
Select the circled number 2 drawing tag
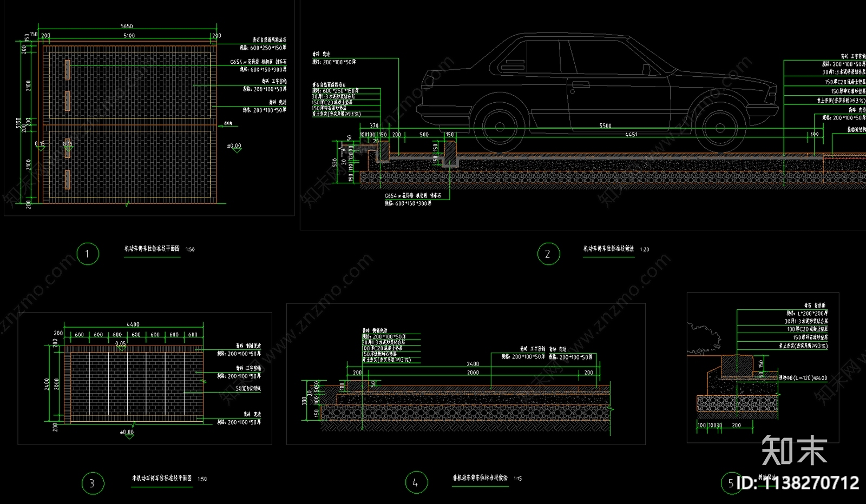tap(548, 254)
